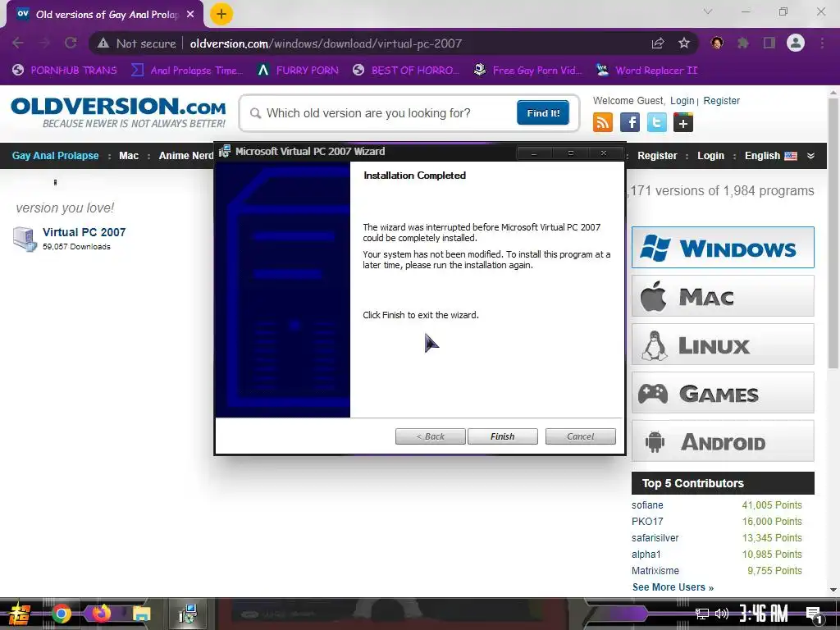Open the Twitter icon in the header
The height and width of the screenshot is (630, 840).
pos(657,122)
